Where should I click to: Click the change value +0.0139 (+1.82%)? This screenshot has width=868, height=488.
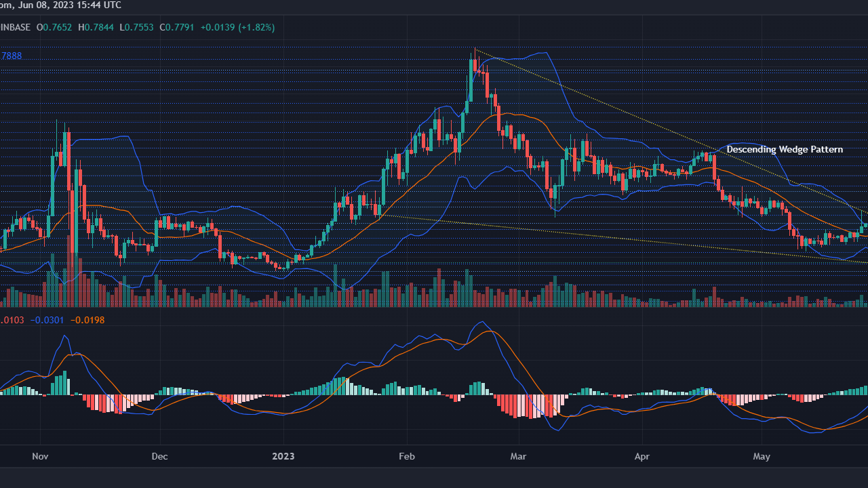pyautogui.click(x=237, y=27)
